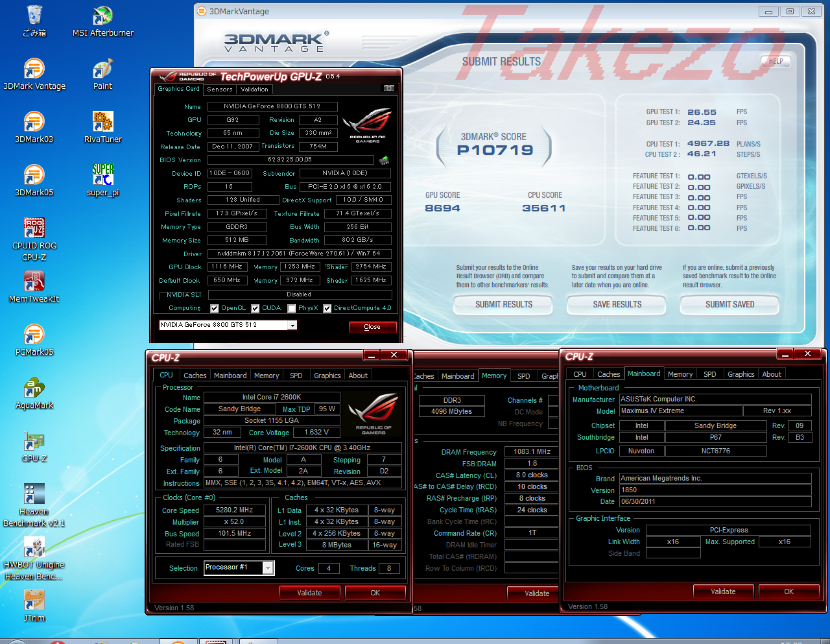Image resolution: width=830 pixels, height=644 pixels.
Task: Click the Maximus IV Extreme model field
Action: coord(680,411)
